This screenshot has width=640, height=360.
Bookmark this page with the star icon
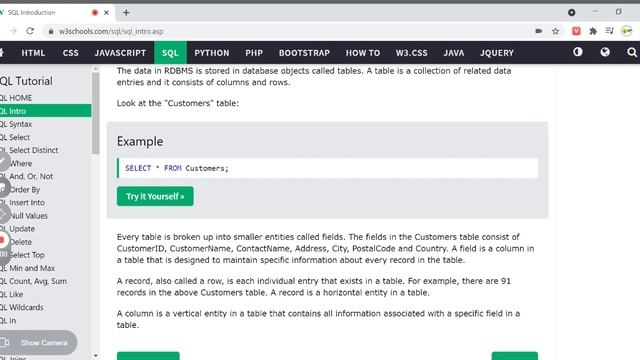(555, 31)
